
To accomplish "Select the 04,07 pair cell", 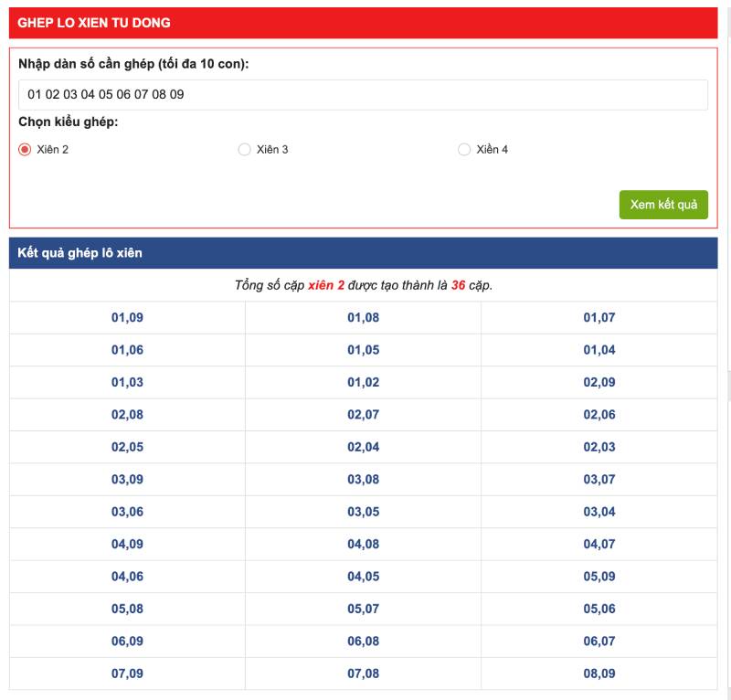I will coord(599,545).
